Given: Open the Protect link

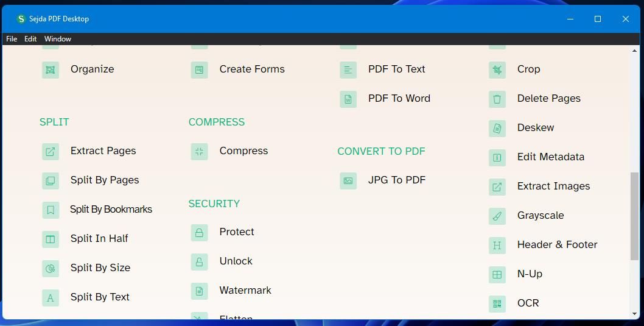Looking at the screenshot, I should tap(237, 232).
